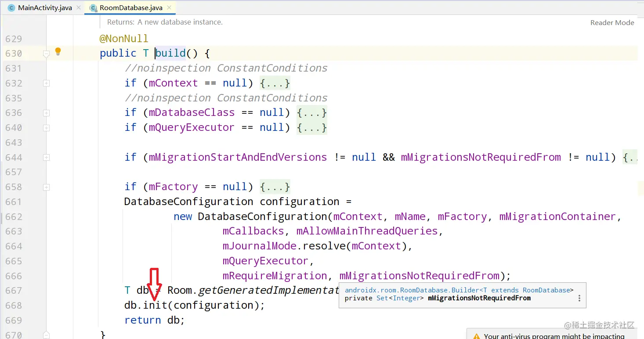Screen dimensions: 644x339
Task: Enable Reader Mode
Action: click(612, 22)
